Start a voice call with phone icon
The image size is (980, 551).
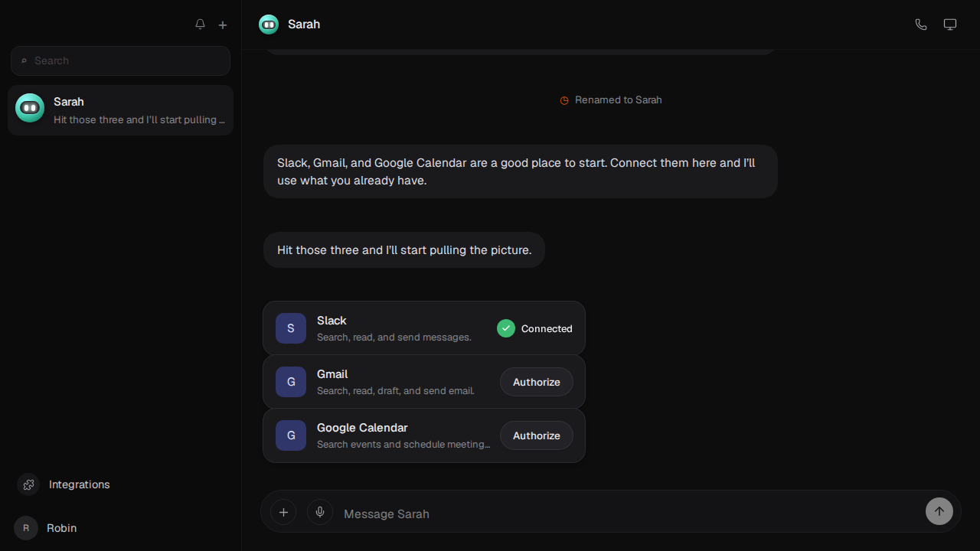tap(921, 24)
